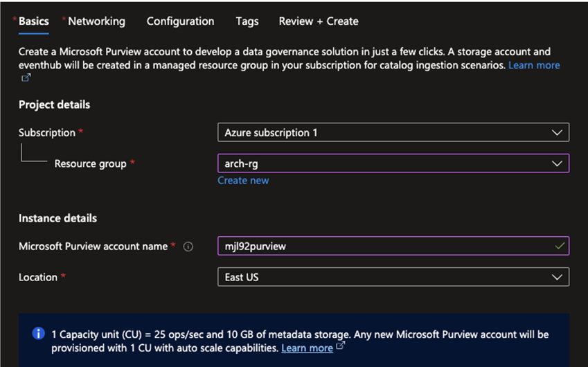Click the Learn more link in capacity banner
Screen dimensions: 588x367
click(307, 348)
